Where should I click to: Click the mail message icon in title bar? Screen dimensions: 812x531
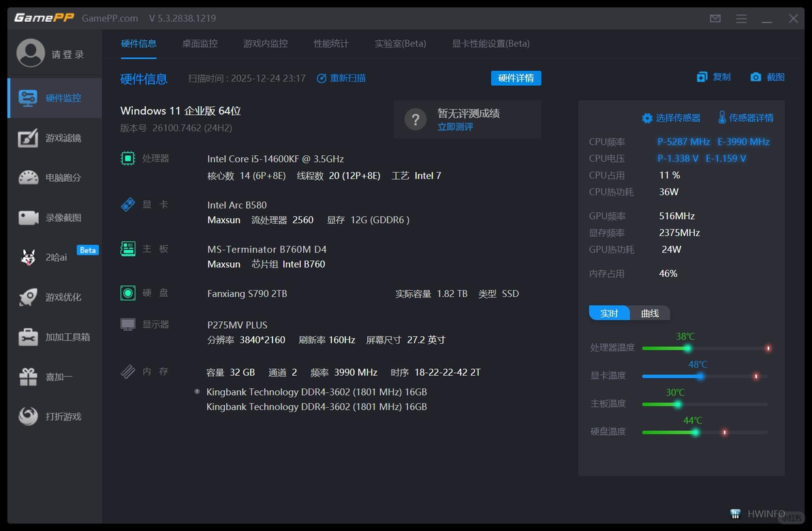point(715,18)
